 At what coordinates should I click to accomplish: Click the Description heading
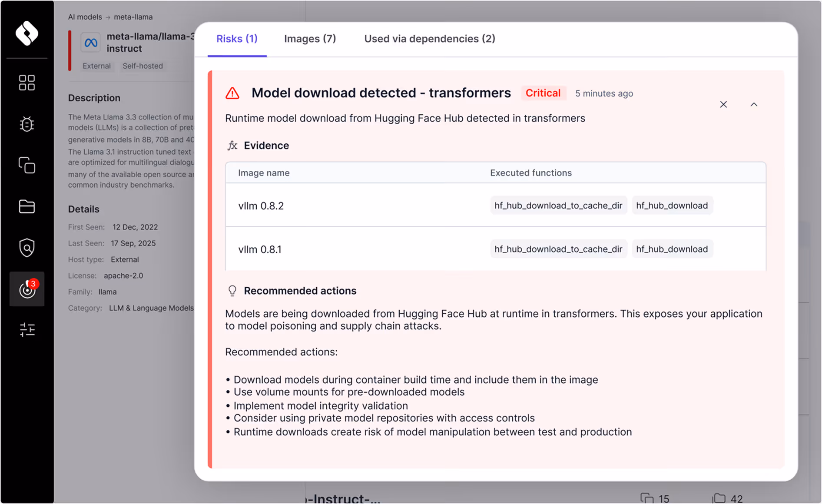(x=94, y=98)
